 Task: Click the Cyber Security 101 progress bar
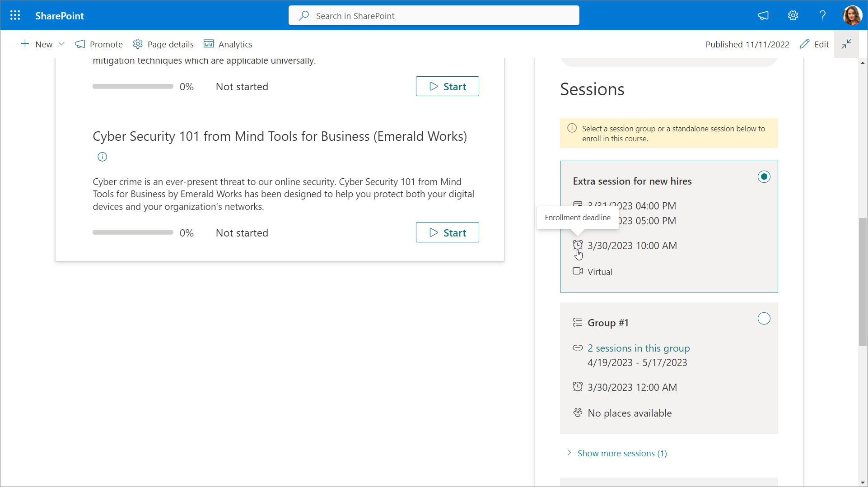(x=133, y=233)
